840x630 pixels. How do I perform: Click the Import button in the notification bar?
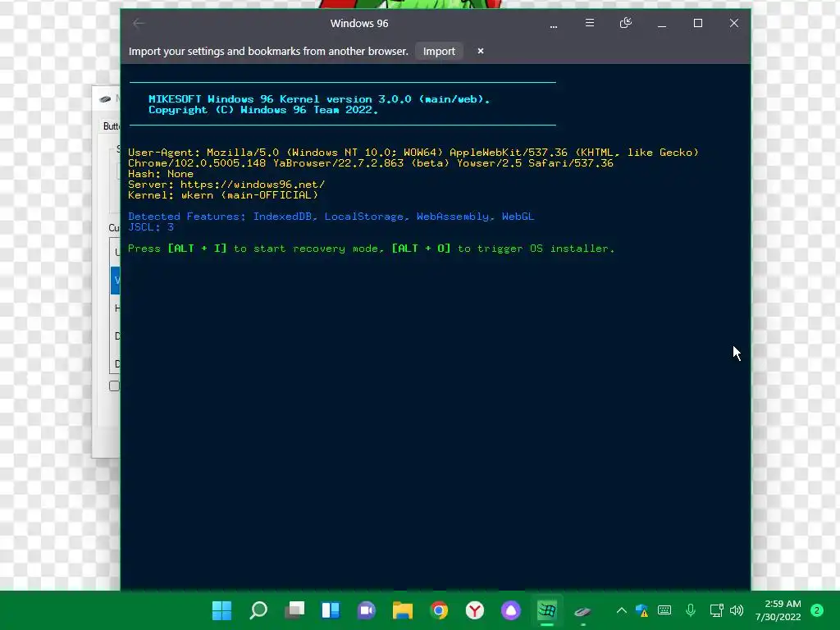coord(439,51)
